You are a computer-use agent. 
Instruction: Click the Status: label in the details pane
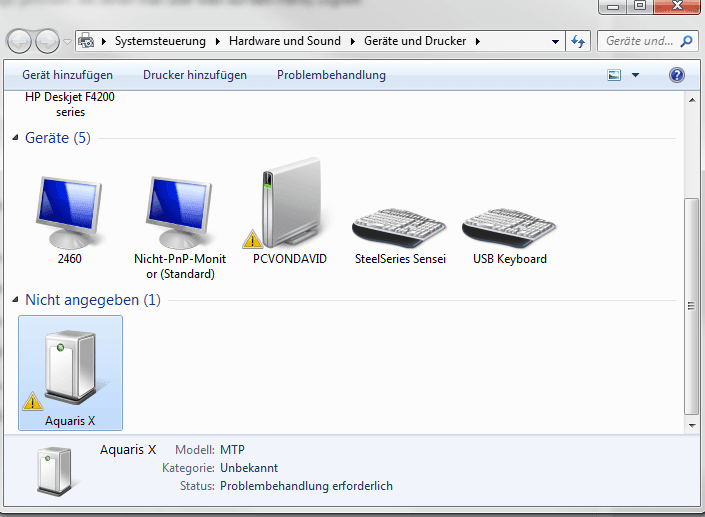click(x=197, y=486)
